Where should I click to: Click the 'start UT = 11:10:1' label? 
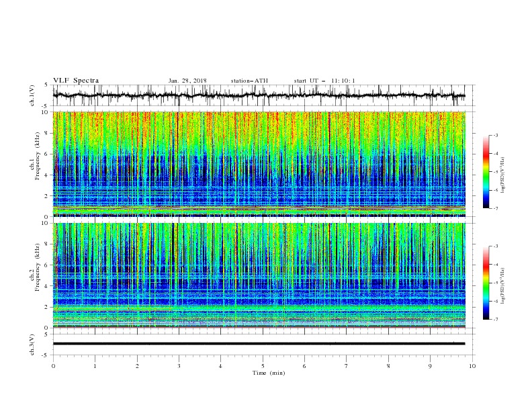click(324, 81)
